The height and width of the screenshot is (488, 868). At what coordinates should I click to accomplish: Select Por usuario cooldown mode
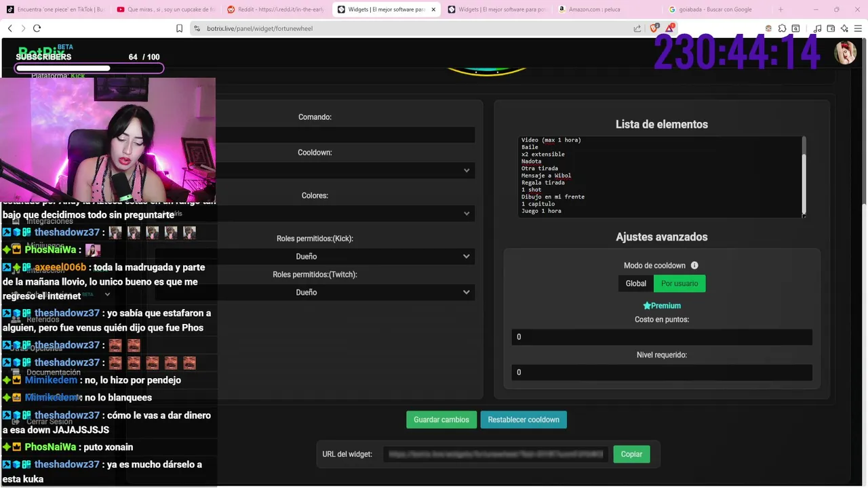pos(679,283)
